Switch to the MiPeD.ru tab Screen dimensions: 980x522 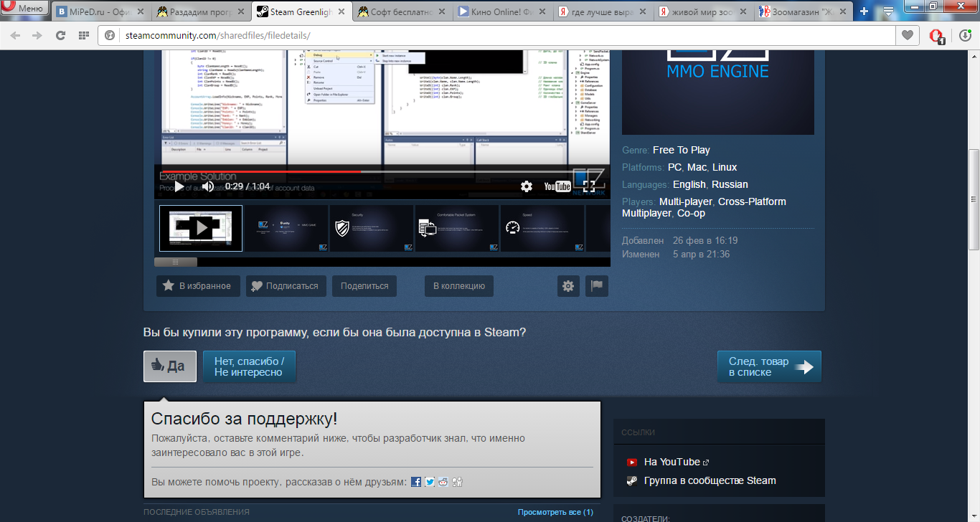(100, 11)
